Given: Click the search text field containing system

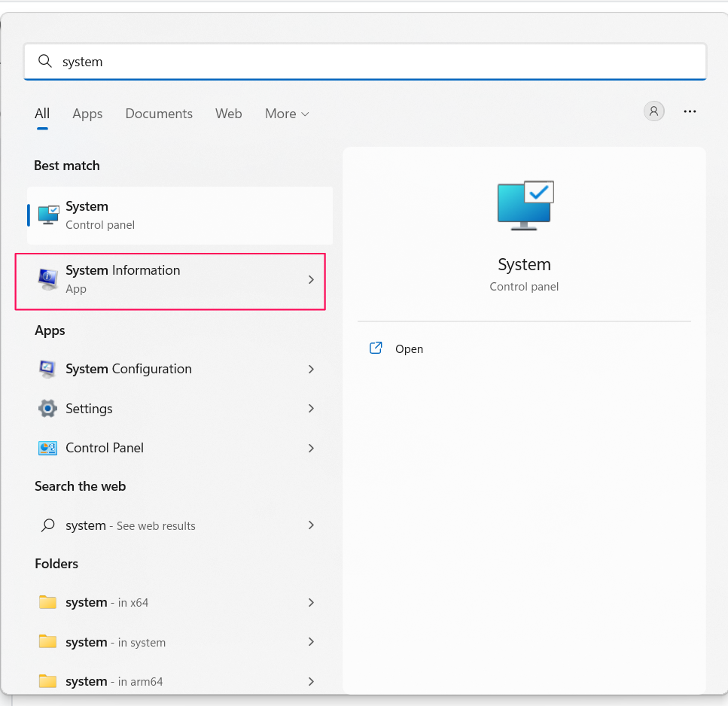Looking at the screenshot, I should click(x=376, y=61).
